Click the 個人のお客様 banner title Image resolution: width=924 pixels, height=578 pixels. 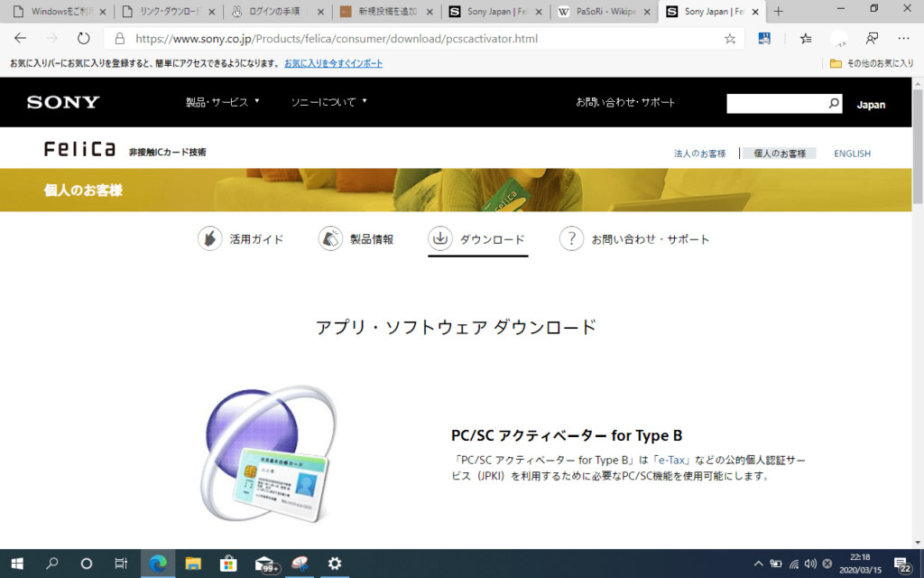click(x=83, y=190)
